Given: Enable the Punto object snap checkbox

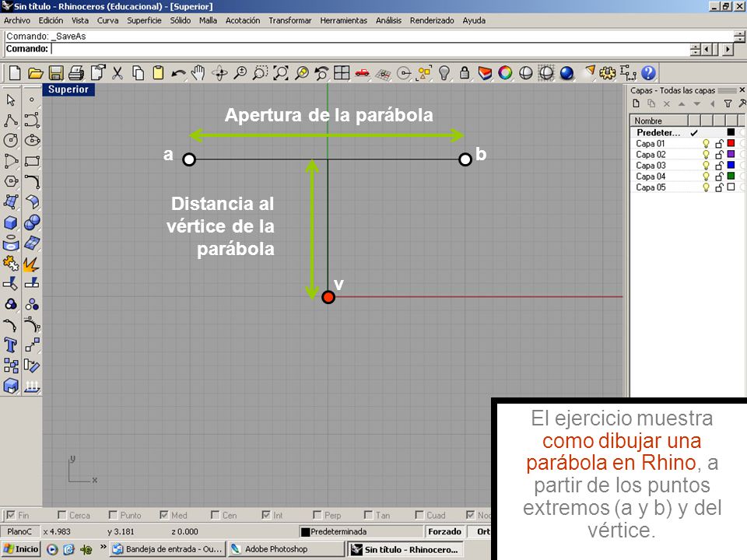Looking at the screenshot, I should (x=113, y=515).
